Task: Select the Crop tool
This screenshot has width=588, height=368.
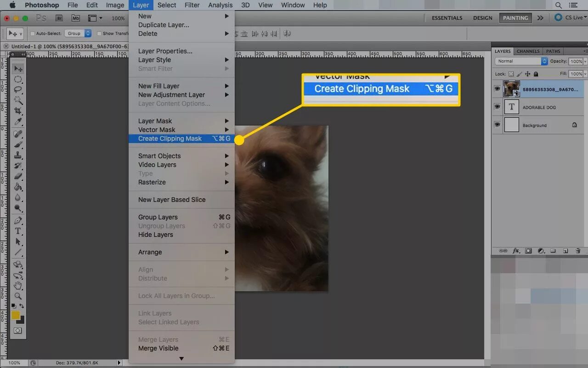Action: click(18, 111)
